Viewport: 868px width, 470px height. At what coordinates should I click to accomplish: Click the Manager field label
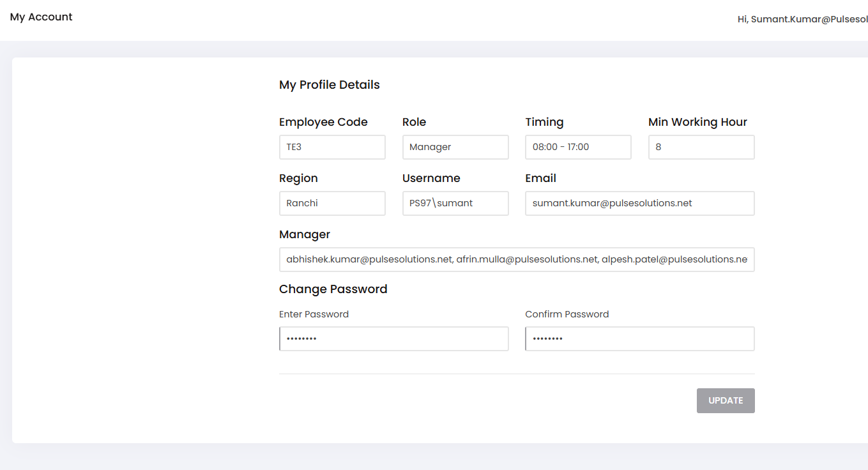coord(305,234)
